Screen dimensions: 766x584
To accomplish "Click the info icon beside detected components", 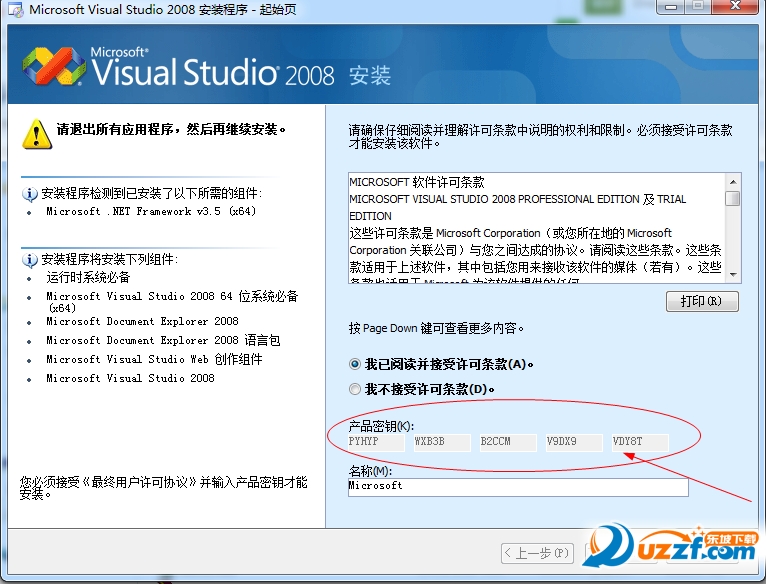I will [x=29, y=194].
